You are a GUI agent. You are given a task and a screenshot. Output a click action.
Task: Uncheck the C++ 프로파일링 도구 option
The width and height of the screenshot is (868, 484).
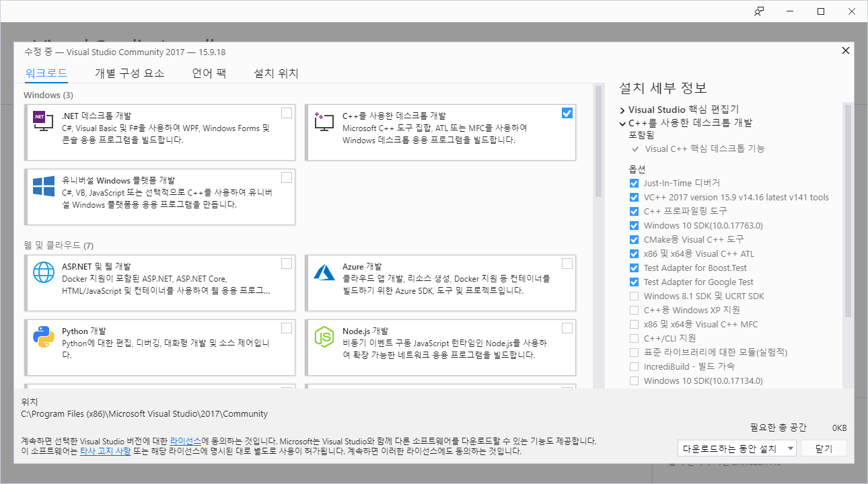(x=634, y=212)
